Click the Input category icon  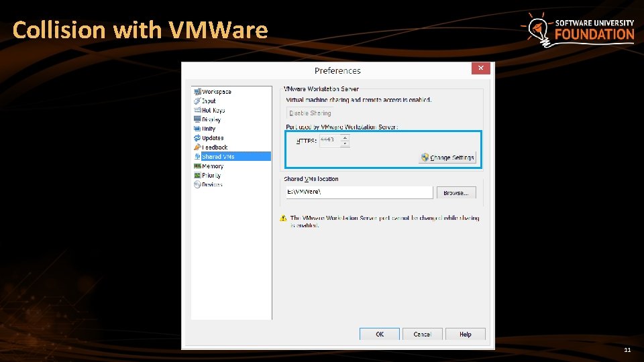[197, 101]
